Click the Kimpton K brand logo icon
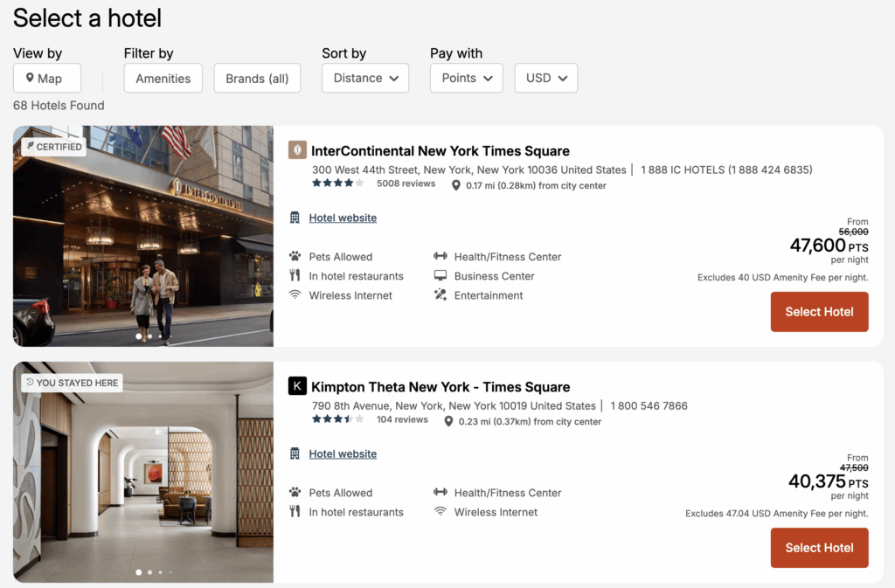Image resolution: width=895 pixels, height=588 pixels. click(297, 386)
